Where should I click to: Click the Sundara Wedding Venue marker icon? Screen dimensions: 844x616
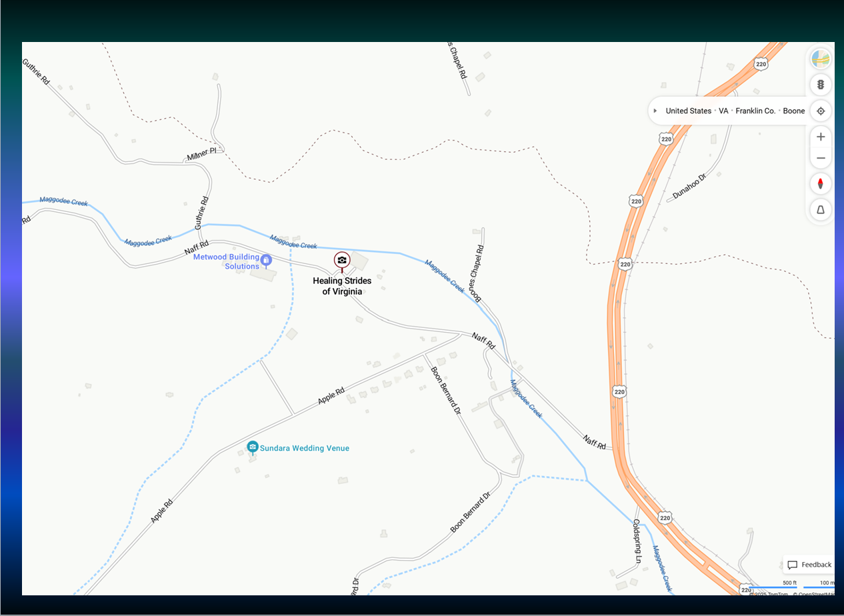[x=253, y=447]
